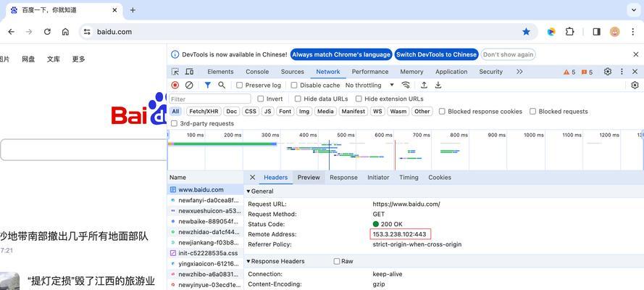Toggle Raw response headers checkbox
Image resolution: width=644 pixels, height=290 pixels.
pyautogui.click(x=337, y=261)
